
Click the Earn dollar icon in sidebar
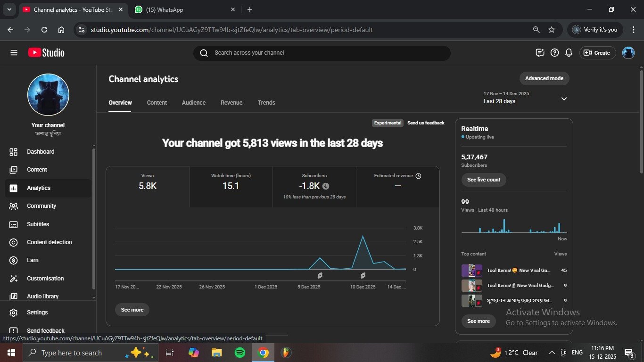pos(14,260)
